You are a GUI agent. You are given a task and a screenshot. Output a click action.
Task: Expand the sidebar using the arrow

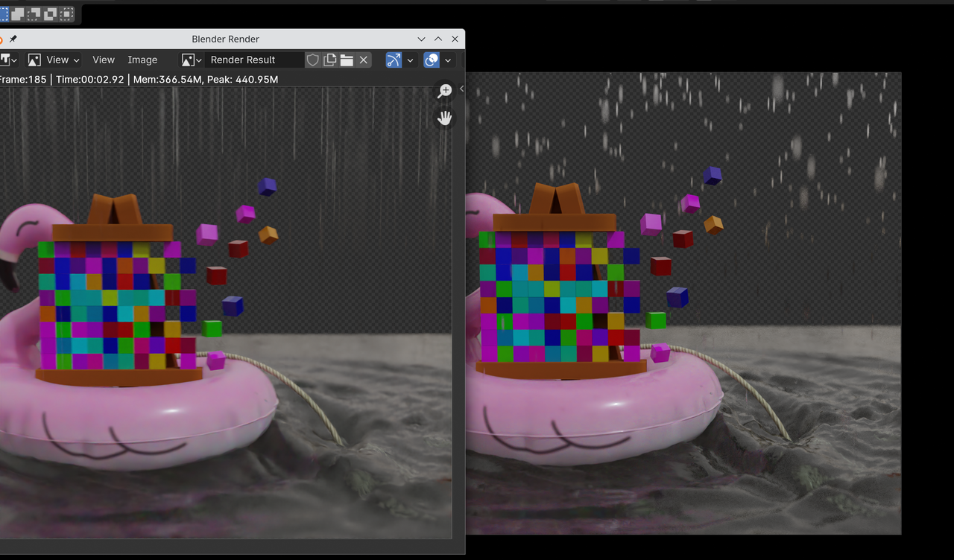(461, 89)
